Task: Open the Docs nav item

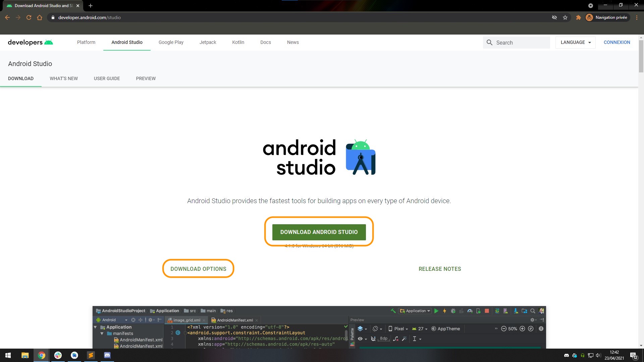Action: pos(266,42)
